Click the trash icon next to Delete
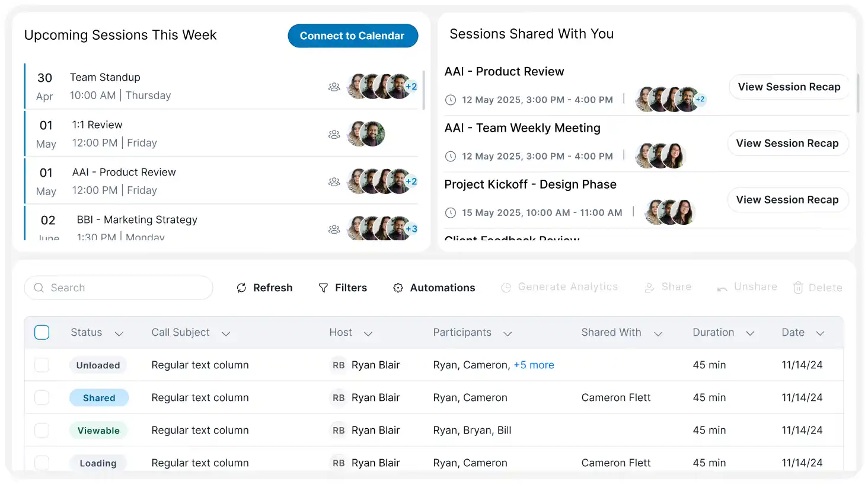The height and width of the screenshot is (484, 868). [798, 288]
